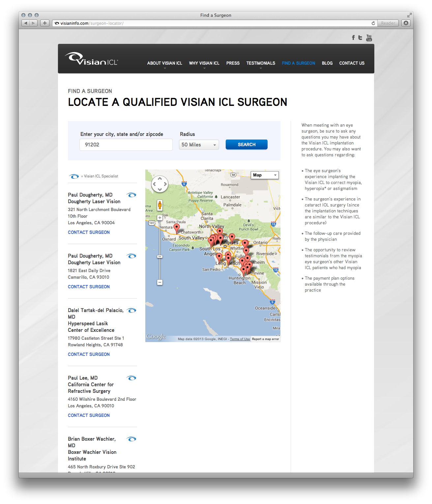Click the red map pin near Ventura
432x504 pixels.
[x=177, y=227]
